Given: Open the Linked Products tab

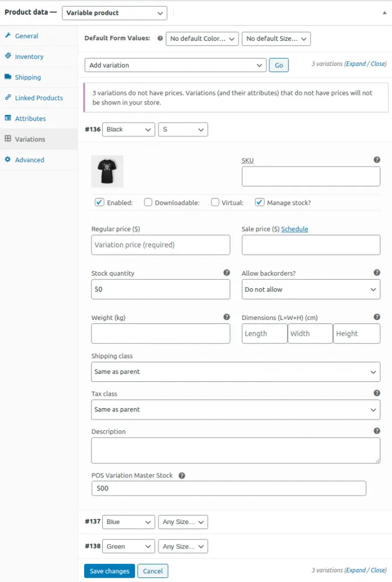Looking at the screenshot, I should [x=39, y=98].
